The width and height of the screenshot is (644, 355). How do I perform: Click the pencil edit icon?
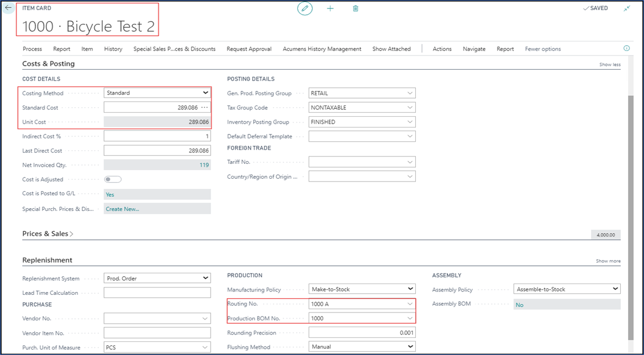tap(305, 9)
